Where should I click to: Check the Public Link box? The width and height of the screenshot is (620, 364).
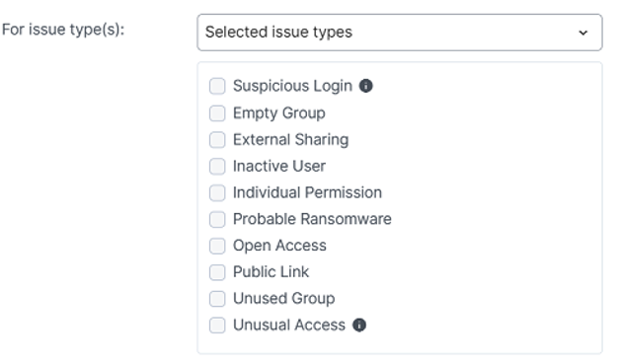[x=217, y=272]
